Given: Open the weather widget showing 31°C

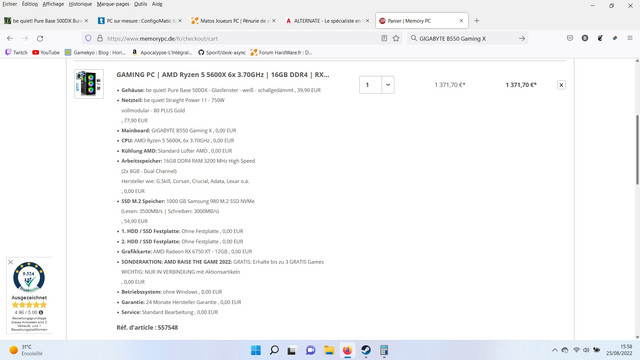Looking at the screenshot, I should pos(26,350).
